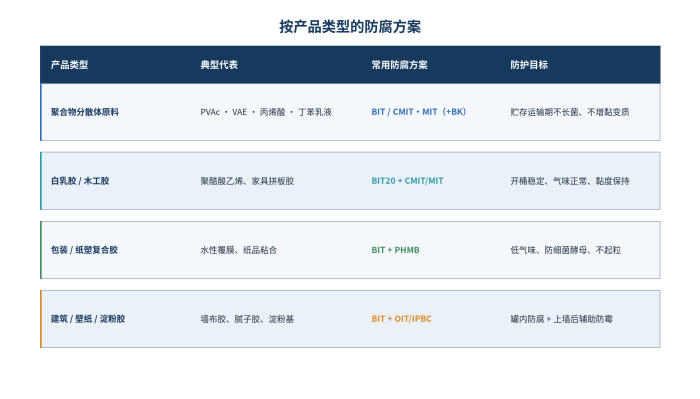Click the BIT20 + CMIT/MIT text
The image size is (700, 399).
tap(407, 181)
